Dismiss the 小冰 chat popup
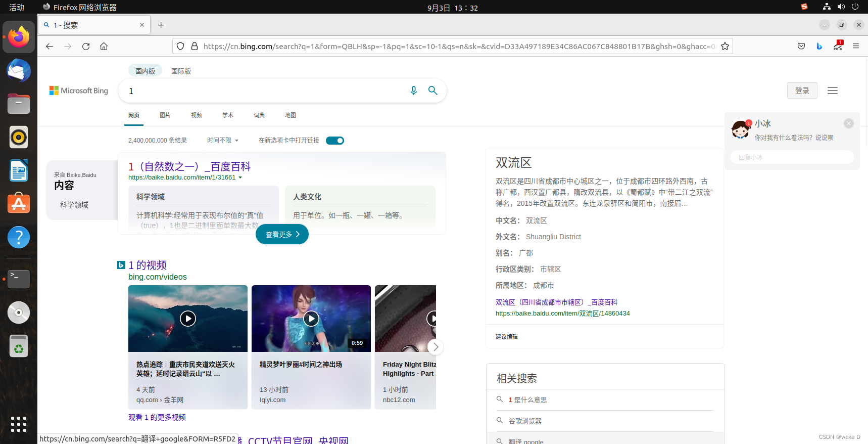The height and width of the screenshot is (444, 868). [849, 123]
